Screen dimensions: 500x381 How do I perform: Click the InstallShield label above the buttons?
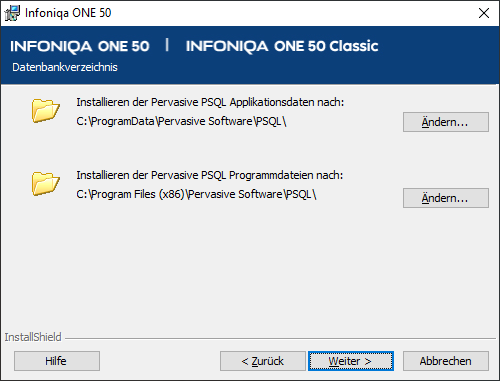click(33, 337)
